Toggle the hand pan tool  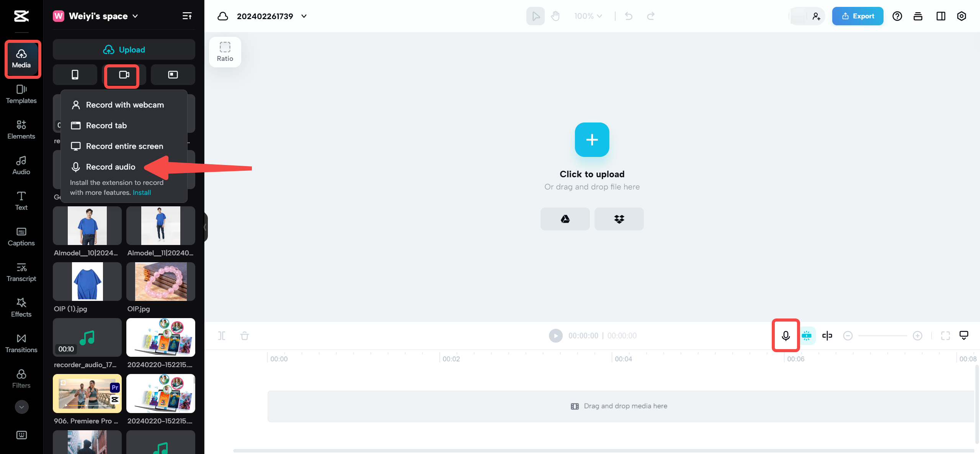(x=555, y=16)
